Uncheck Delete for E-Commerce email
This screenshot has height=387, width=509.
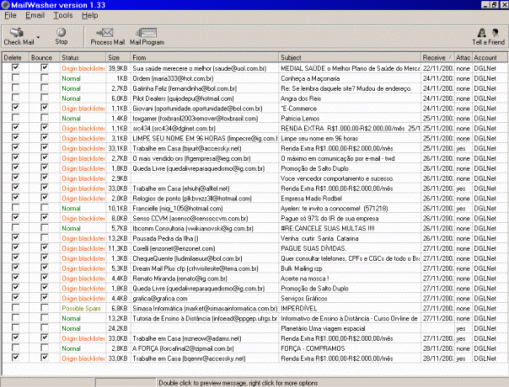pyautogui.click(x=15, y=108)
